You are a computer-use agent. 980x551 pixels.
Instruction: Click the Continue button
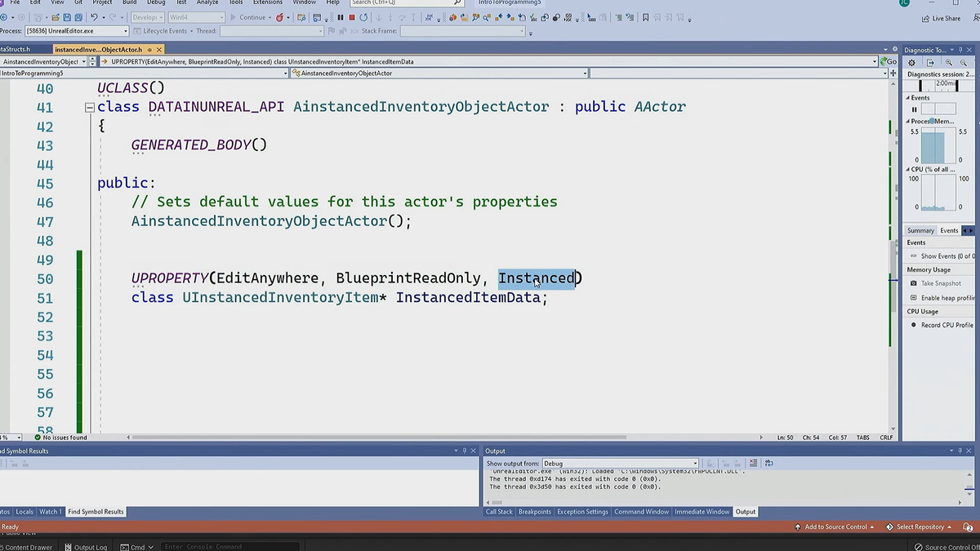click(248, 17)
